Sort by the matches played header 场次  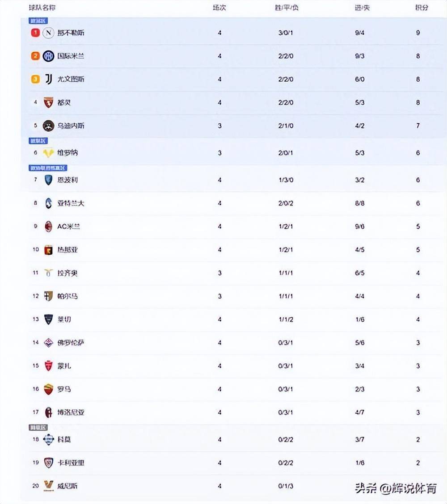tap(219, 8)
